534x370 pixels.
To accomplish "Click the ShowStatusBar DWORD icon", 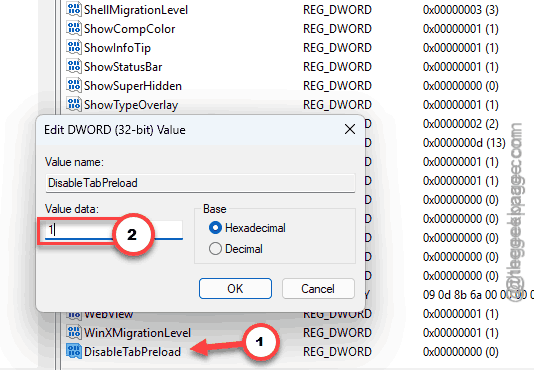I will pyautogui.click(x=74, y=66).
